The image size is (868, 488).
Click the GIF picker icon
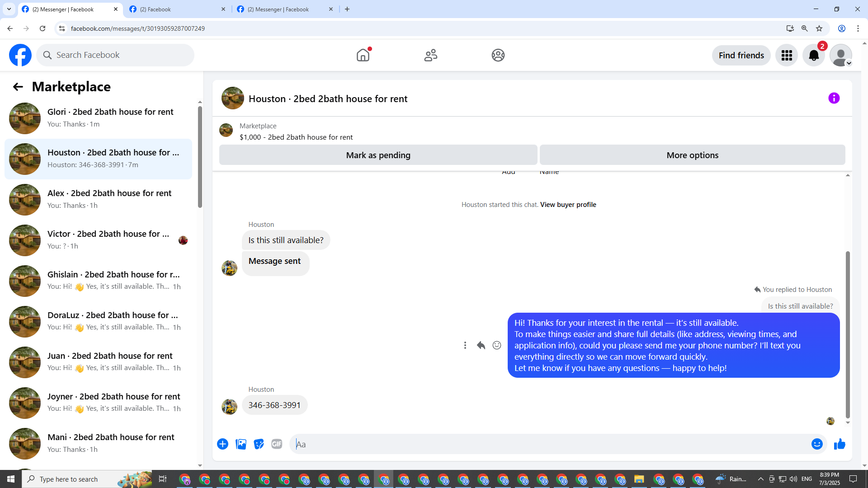[277, 444]
